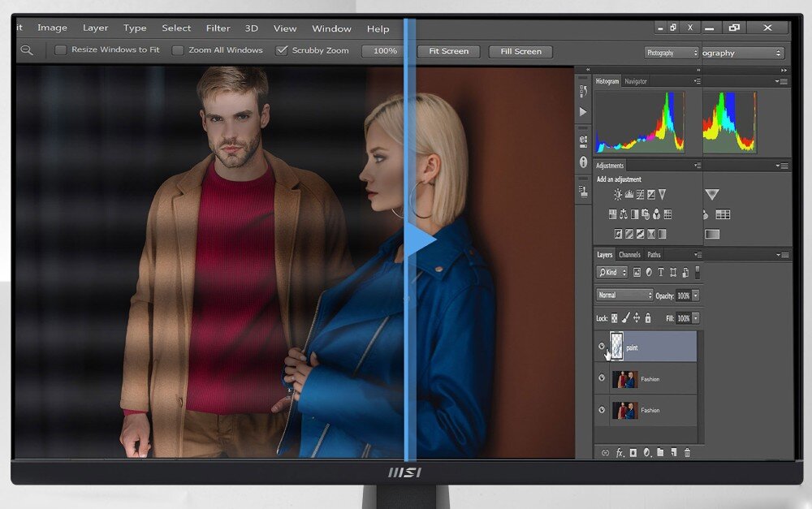This screenshot has height=509, width=812.
Task: Switch to the Channels tab
Action: click(x=629, y=255)
